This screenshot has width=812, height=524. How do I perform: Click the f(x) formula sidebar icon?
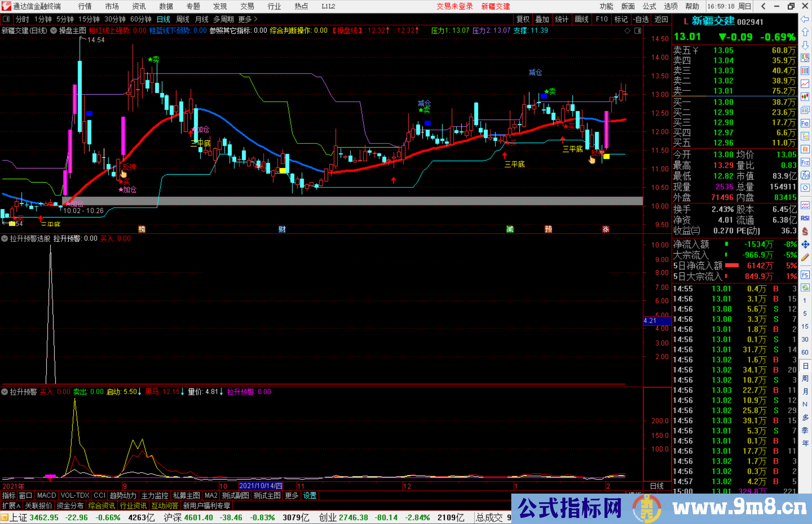[805, 175]
